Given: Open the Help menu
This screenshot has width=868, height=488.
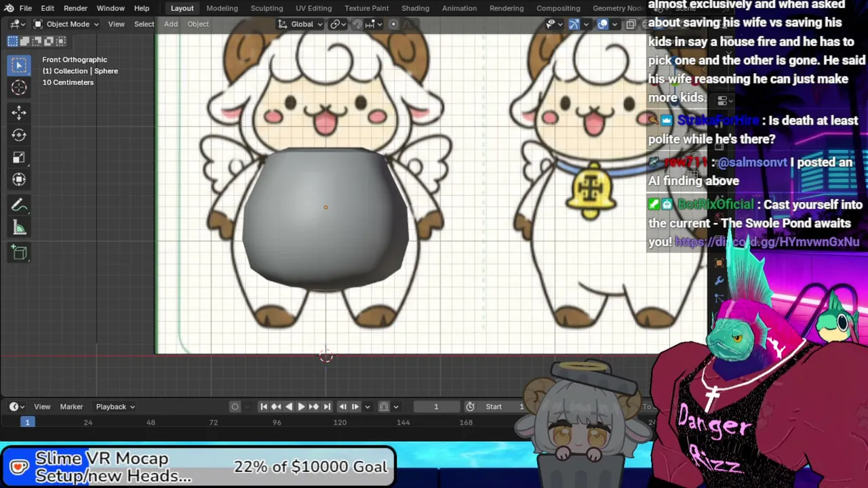Looking at the screenshot, I should point(142,8).
